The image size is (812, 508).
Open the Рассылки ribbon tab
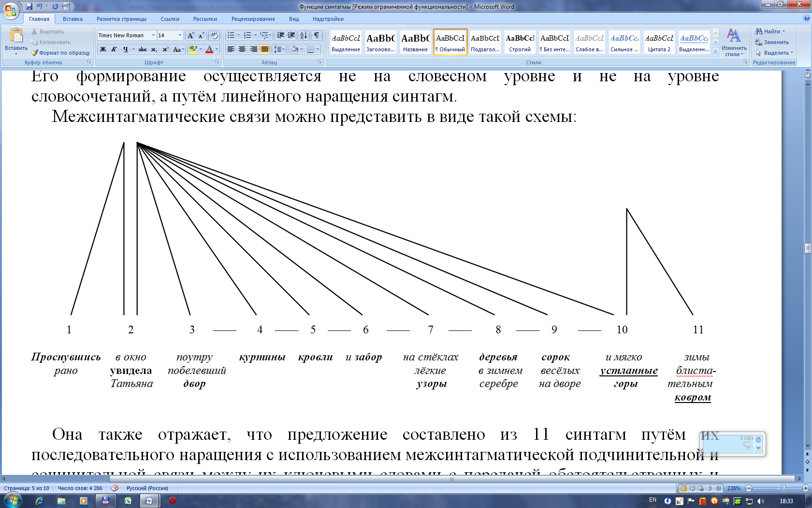[x=205, y=19]
